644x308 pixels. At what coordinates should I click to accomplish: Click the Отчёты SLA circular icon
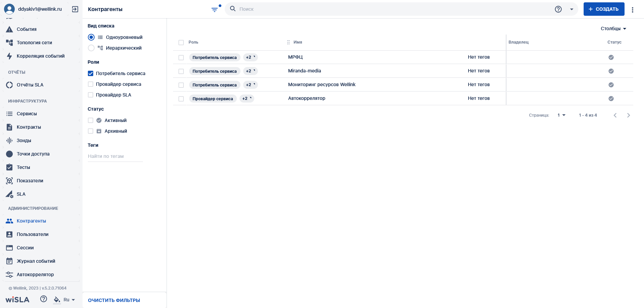tap(9, 85)
